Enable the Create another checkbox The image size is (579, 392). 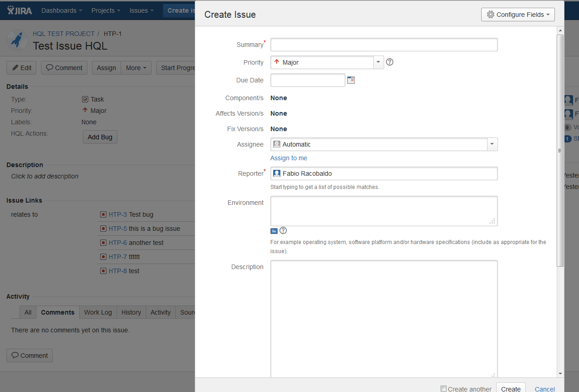tap(443, 388)
